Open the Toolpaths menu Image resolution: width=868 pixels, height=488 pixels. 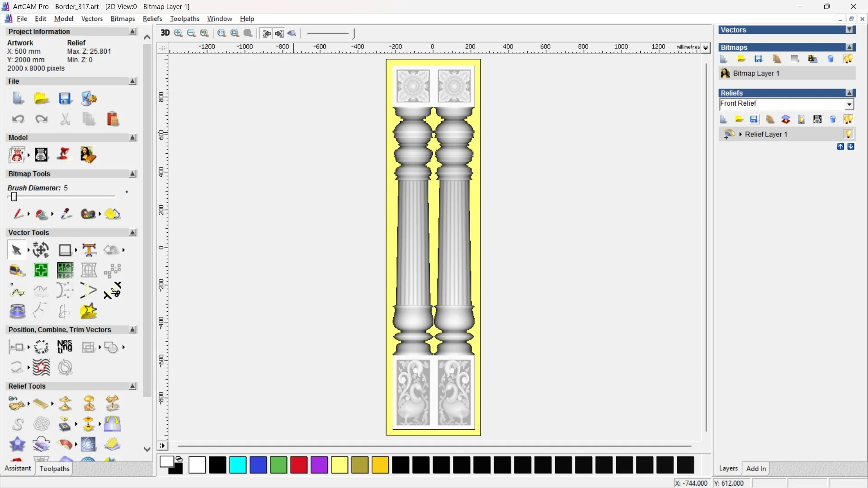tap(184, 19)
